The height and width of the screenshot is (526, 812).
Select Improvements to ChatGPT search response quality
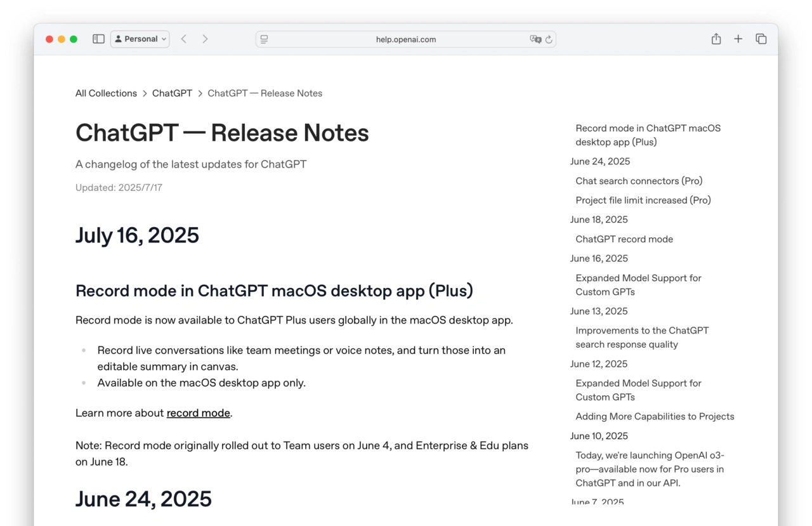[x=642, y=337]
